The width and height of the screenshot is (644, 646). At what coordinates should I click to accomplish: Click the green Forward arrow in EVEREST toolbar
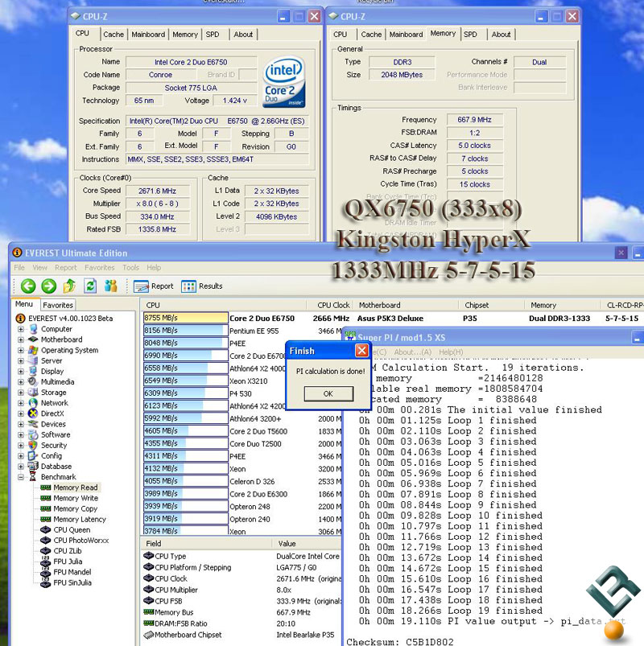tap(48, 286)
